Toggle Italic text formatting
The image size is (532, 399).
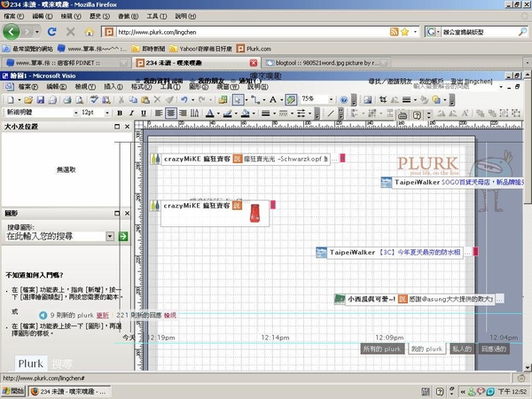tap(131, 113)
